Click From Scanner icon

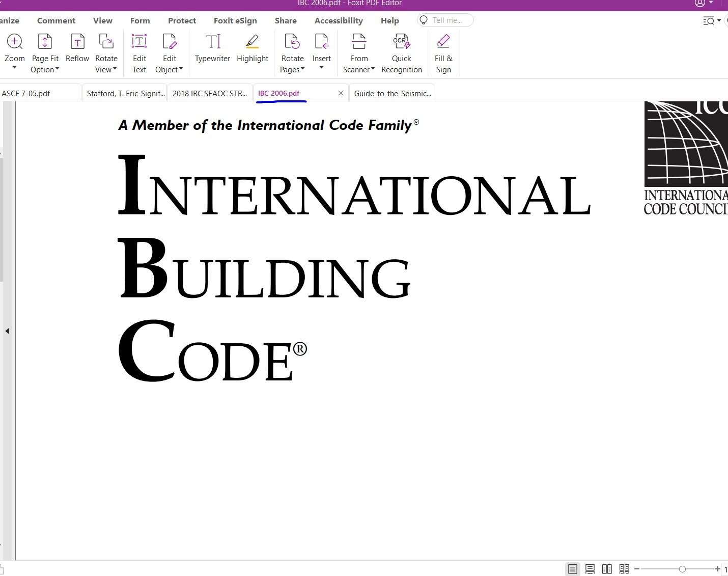click(x=359, y=42)
